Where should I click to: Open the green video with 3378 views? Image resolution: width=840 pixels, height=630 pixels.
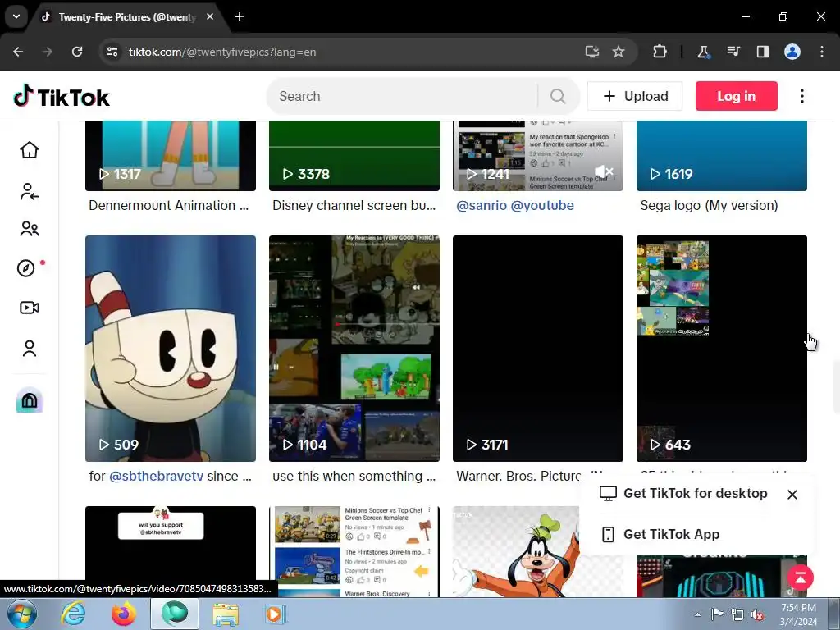[354, 155]
